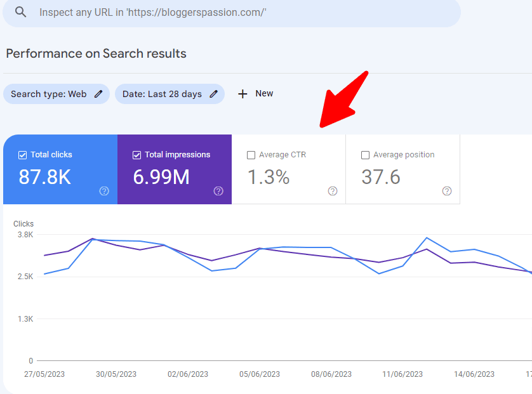Uncheck the Total impressions checkbox
This screenshot has height=394, width=532.
[136, 155]
